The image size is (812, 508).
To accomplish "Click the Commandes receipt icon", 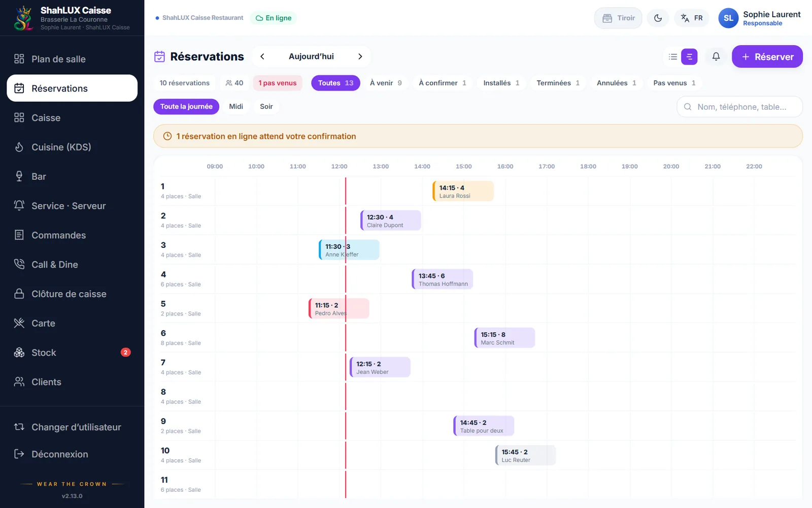I will (19, 235).
